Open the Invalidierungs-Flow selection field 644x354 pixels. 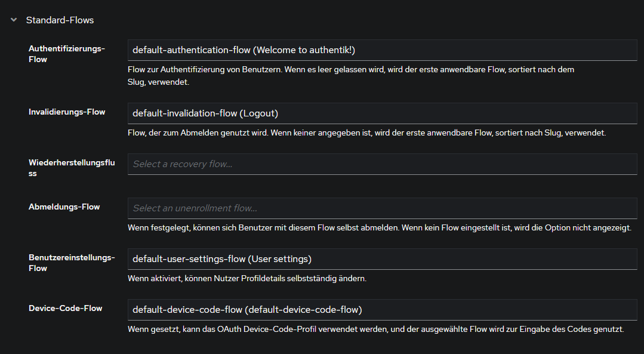coord(382,113)
